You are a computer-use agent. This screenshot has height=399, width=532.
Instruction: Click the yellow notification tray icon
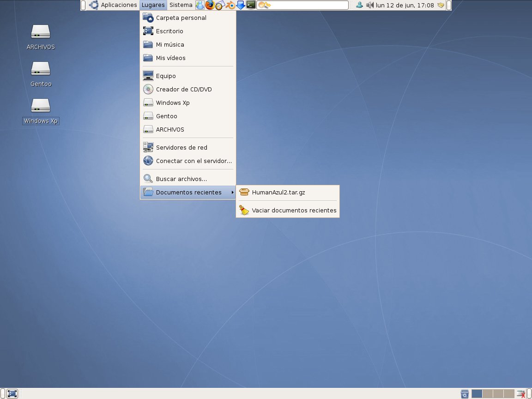click(441, 5)
